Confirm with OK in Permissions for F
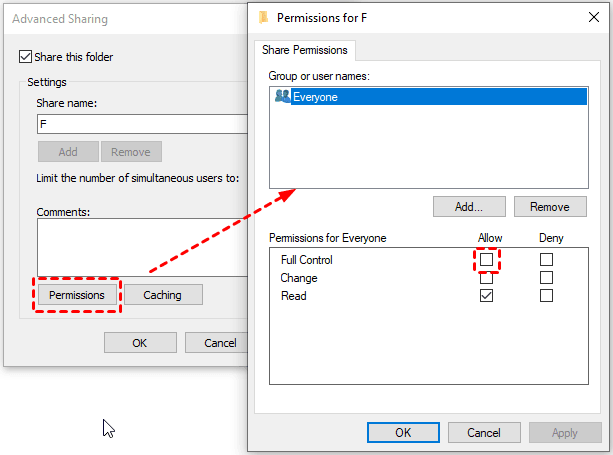 point(403,433)
